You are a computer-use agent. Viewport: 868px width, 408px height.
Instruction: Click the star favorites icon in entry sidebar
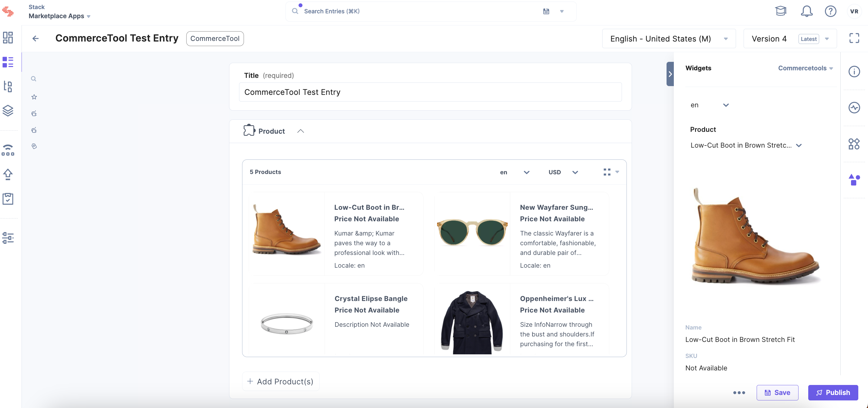tap(34, 97)
